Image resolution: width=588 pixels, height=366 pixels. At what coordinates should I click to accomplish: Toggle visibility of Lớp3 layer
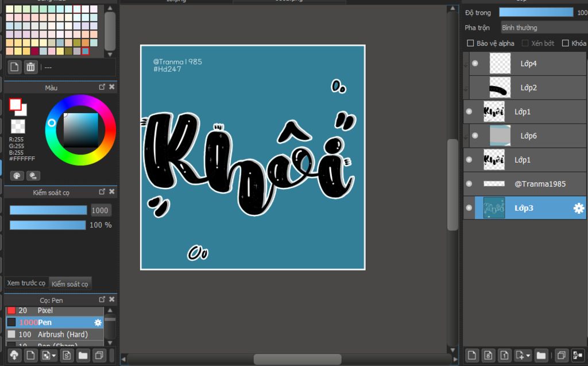click(x=469, y=207)
